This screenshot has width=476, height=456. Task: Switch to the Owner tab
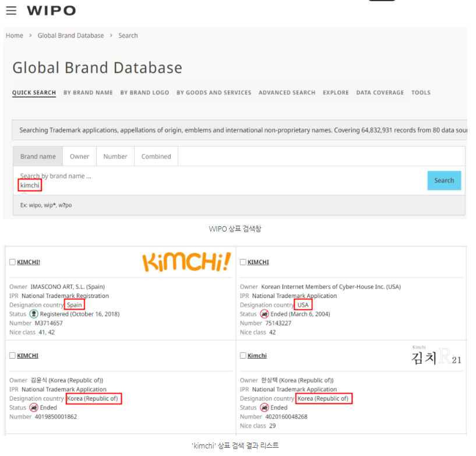(x=80, y=156)
